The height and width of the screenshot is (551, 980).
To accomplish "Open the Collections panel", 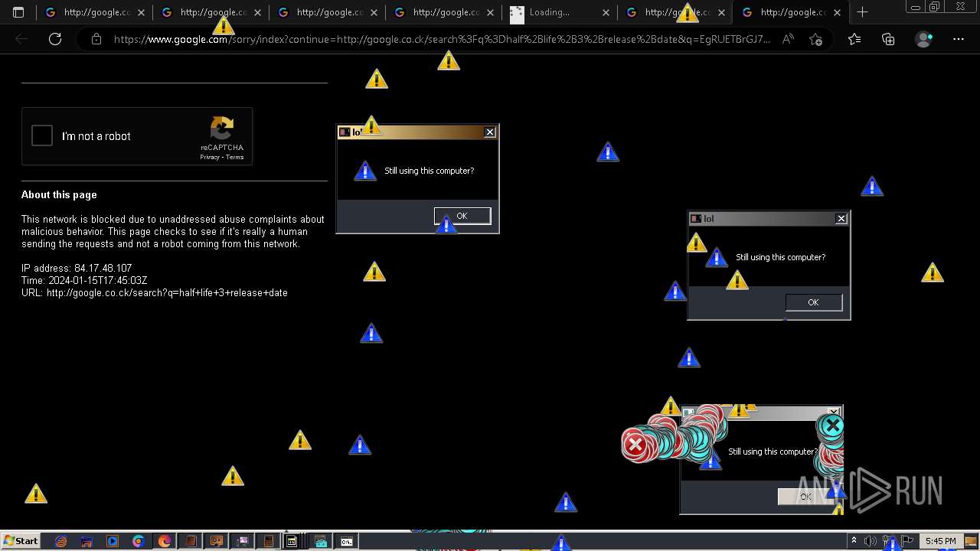I will pos(888,39).
